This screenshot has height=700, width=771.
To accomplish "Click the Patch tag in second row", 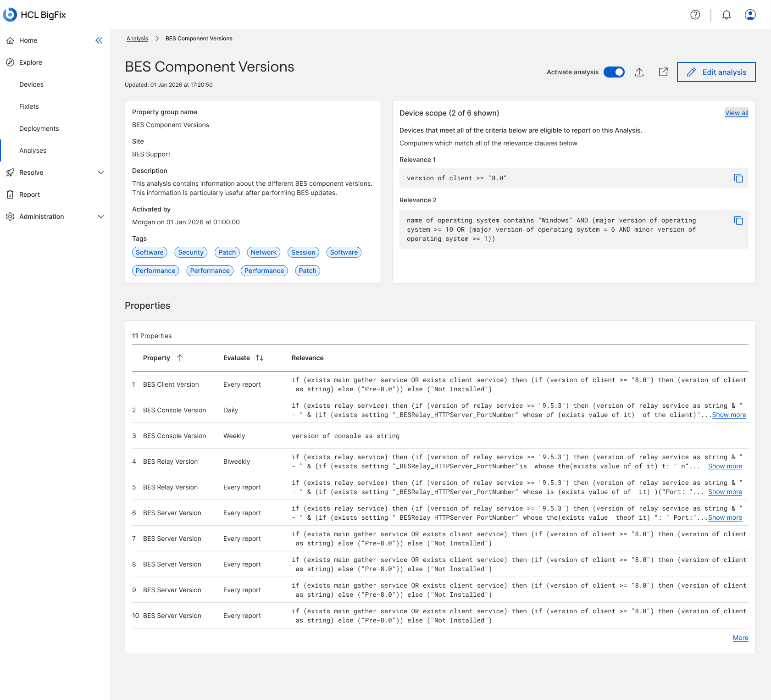I will click(308, 271).
